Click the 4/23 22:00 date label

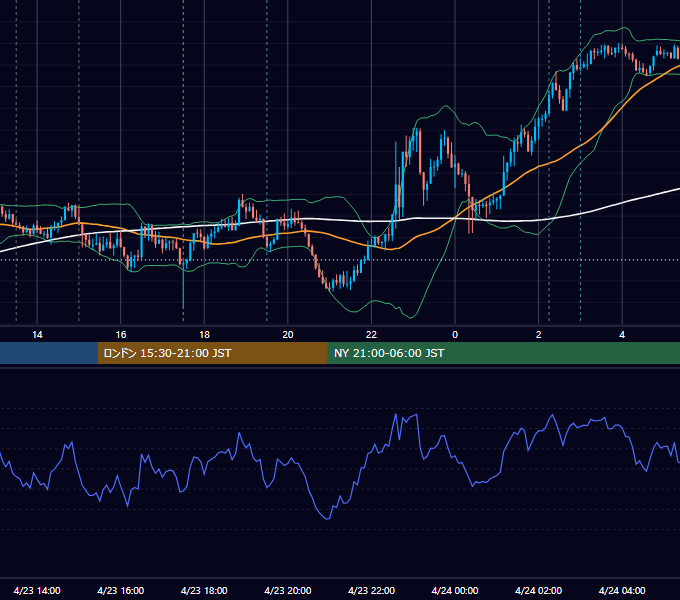[371, 590]
